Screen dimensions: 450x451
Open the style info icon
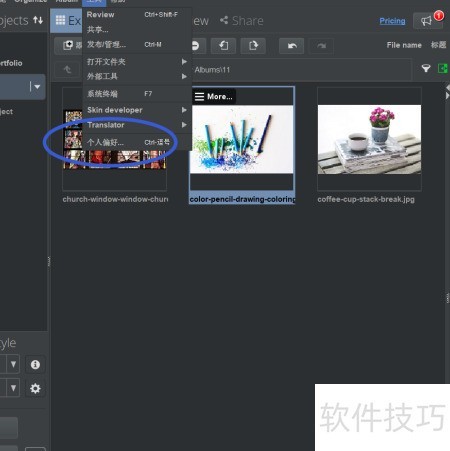pos(35,364)
